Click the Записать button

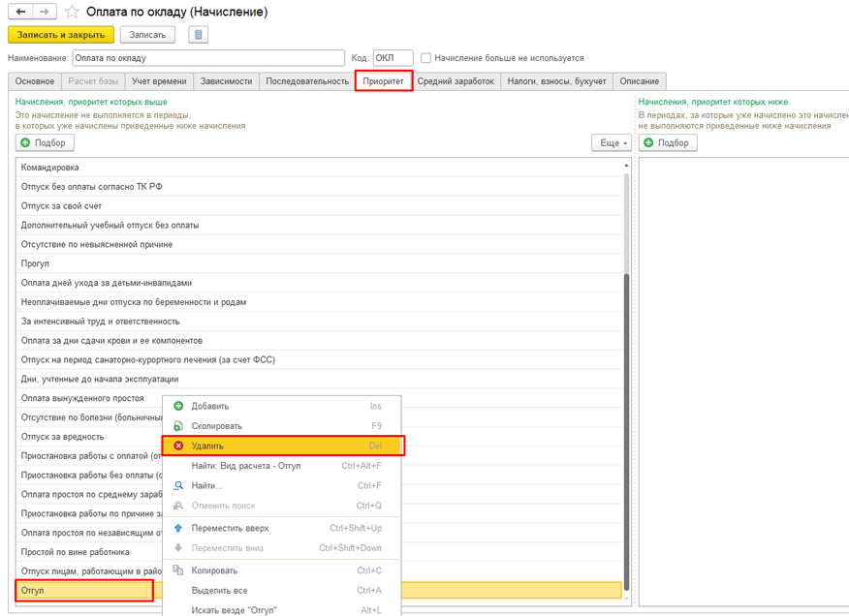pos(148,35)
